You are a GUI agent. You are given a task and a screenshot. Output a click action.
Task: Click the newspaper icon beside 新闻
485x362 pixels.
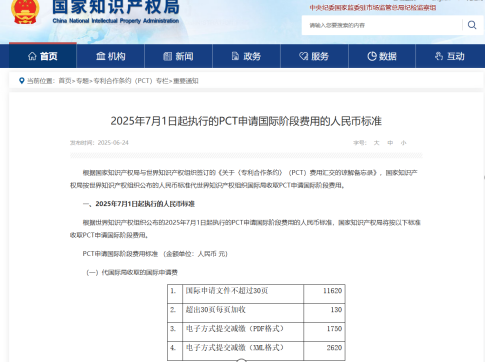pyautogui.click(x=168, y=56)
